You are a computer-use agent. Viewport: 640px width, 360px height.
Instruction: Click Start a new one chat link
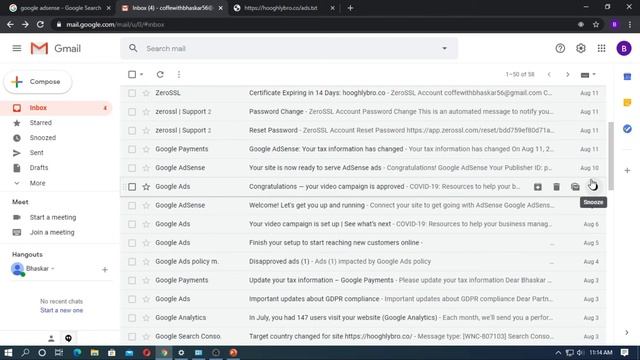[62, 311]
